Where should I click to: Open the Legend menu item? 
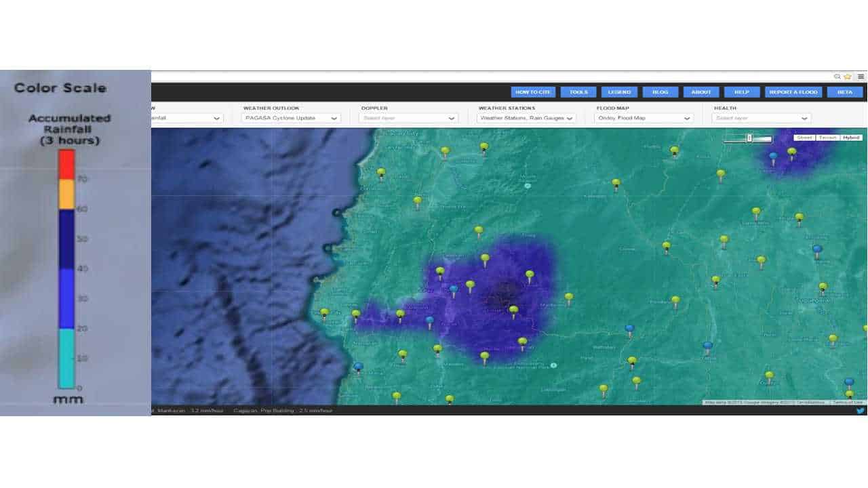click(x=618, y=92)
